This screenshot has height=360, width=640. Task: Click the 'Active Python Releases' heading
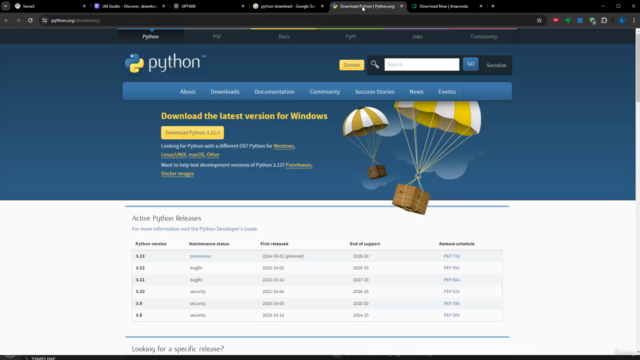(x=166, y=218)
